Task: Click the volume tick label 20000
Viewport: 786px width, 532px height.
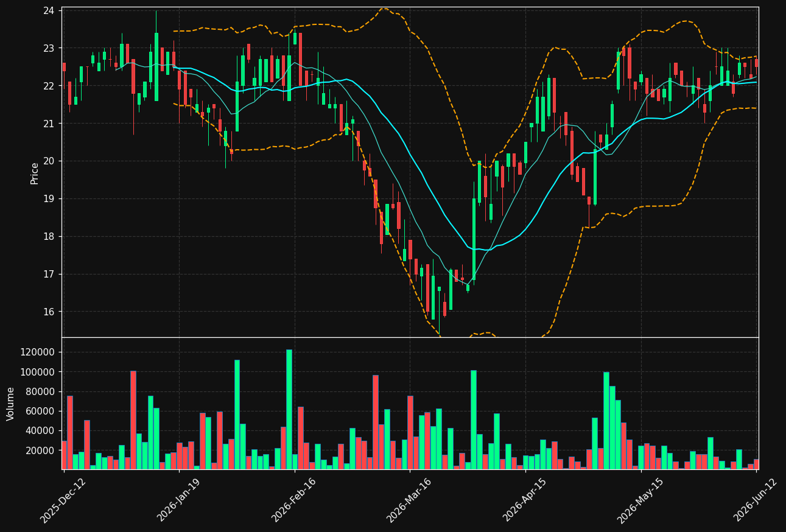Action: click(x=41, y=450)
